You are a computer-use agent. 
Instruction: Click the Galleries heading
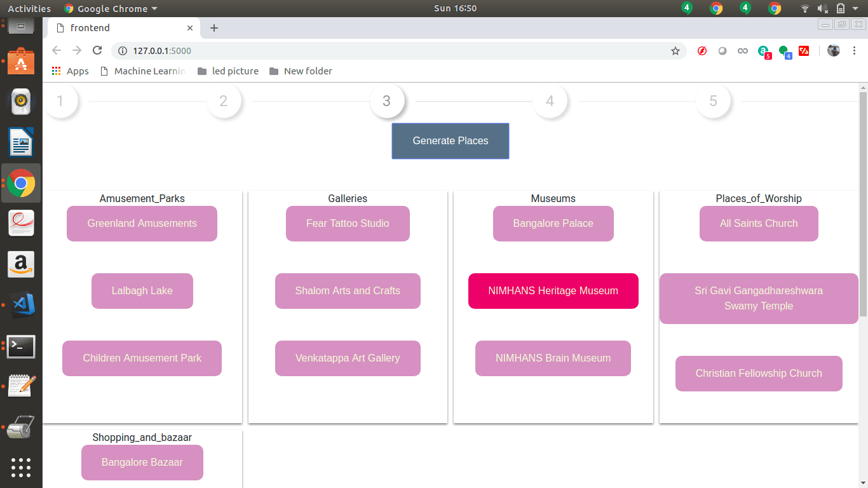click(x=348, y=198)
